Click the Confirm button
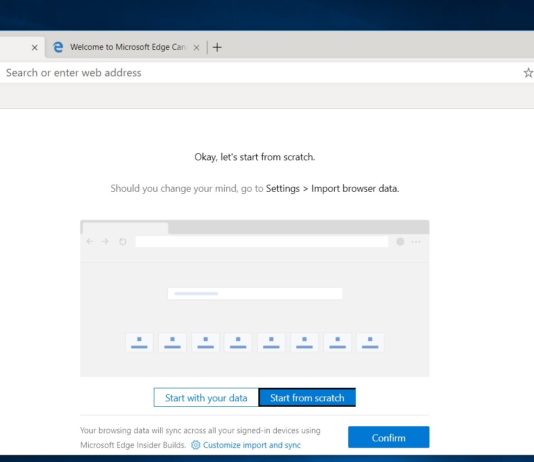Viewport: 534px width, 462px height. [389, 437]
